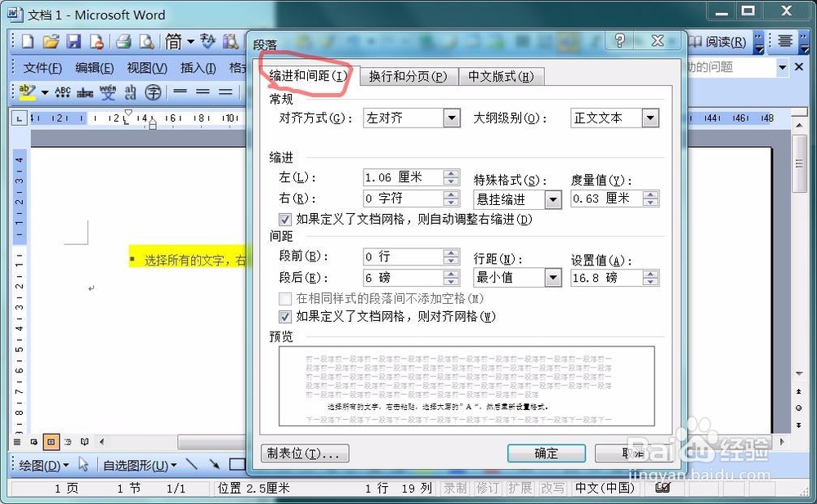817x504 pixels.
Task: Open the Research books icon
Action: pos(230,41)
